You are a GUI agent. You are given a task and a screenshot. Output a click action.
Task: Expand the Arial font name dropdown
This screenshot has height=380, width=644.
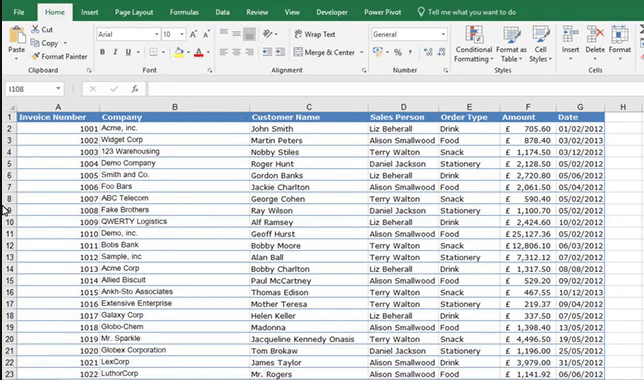(156, 34)
